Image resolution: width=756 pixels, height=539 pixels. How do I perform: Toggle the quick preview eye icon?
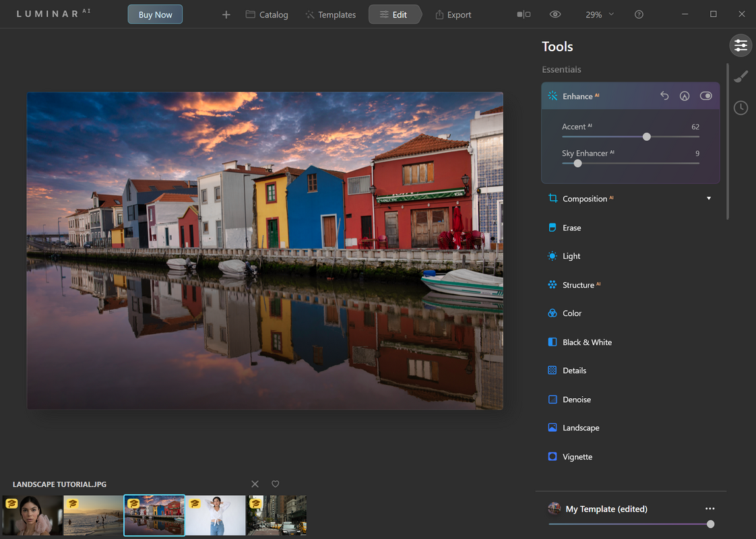(x=555, y=14)
